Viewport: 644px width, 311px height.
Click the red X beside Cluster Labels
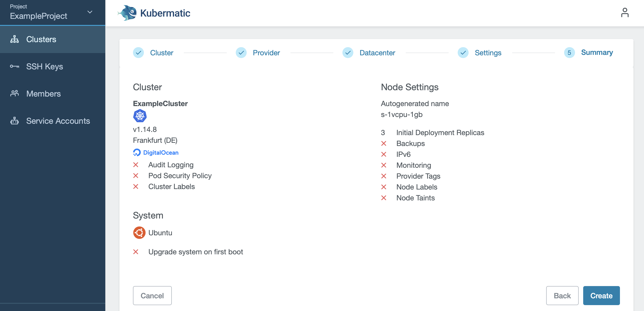136,187
